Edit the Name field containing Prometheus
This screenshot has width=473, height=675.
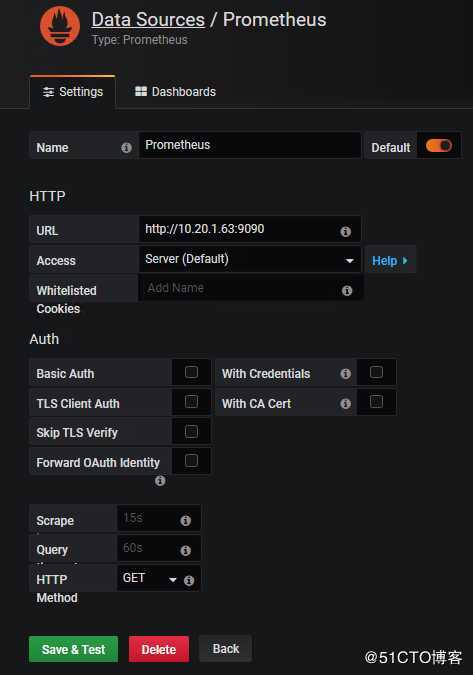click(250, 145)
